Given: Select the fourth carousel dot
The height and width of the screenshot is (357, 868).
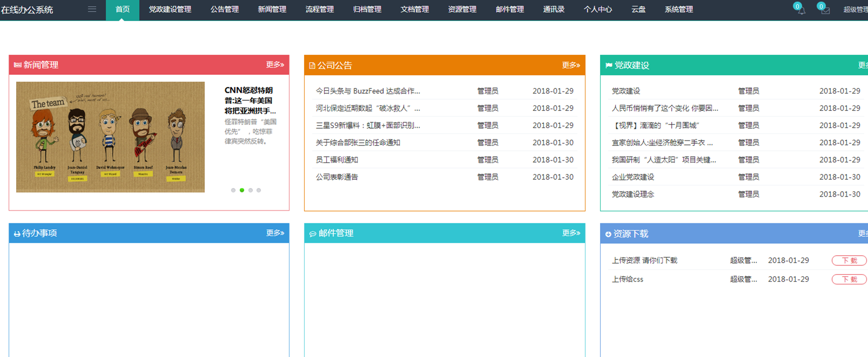Looking at the screenshot, I should point(259,190).
